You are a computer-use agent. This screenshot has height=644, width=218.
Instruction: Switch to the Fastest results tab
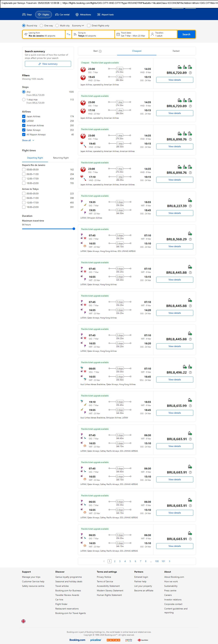[x=176, y=51]
